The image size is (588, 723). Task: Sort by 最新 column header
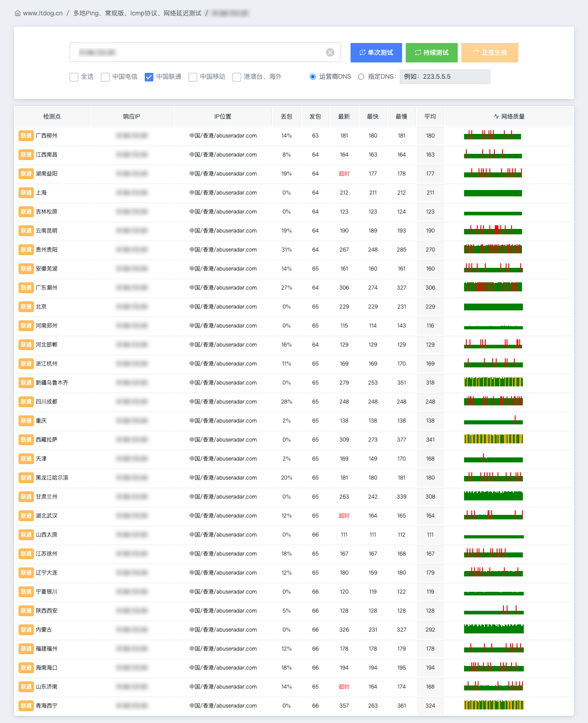point(344,117)
